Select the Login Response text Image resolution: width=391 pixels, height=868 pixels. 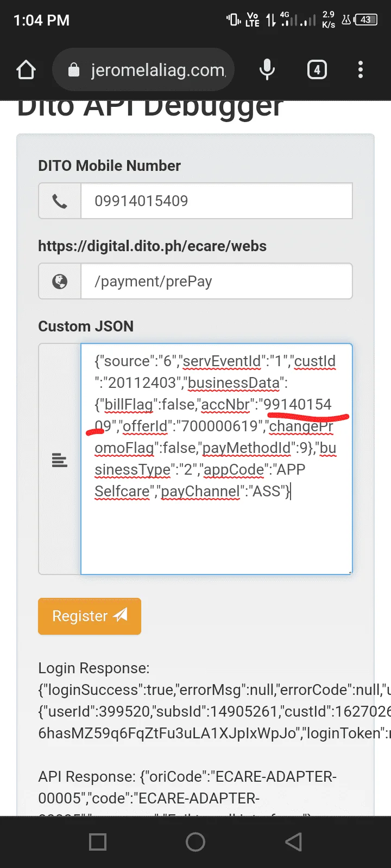tap(215, 701)
